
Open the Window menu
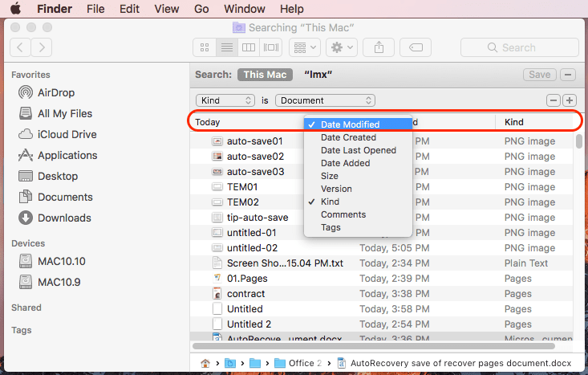[245, 9]
